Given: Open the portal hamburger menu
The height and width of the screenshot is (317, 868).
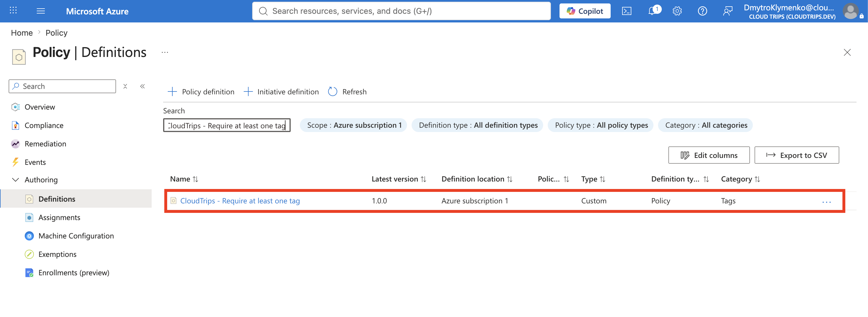Looking at the screenshot, I should [40, 11].
